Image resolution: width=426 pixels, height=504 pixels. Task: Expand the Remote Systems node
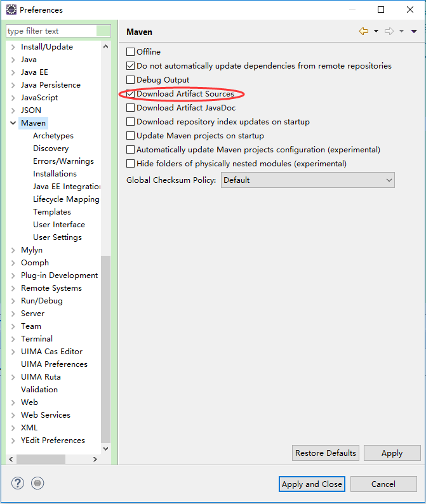13,288
